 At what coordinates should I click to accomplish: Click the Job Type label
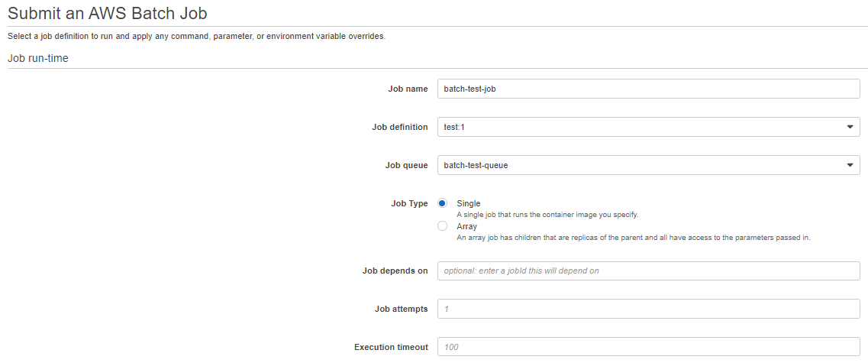pos(409,203)
